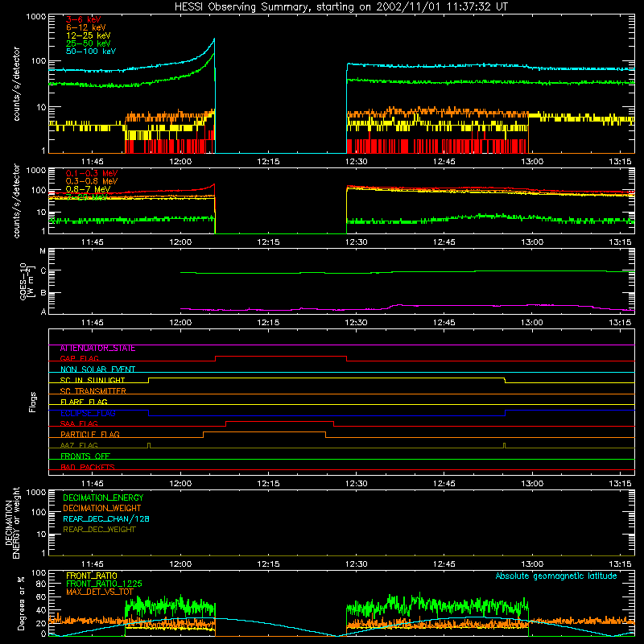Select the C level tick on GOES panel
The image size is (644, 644).
[43, 271]
